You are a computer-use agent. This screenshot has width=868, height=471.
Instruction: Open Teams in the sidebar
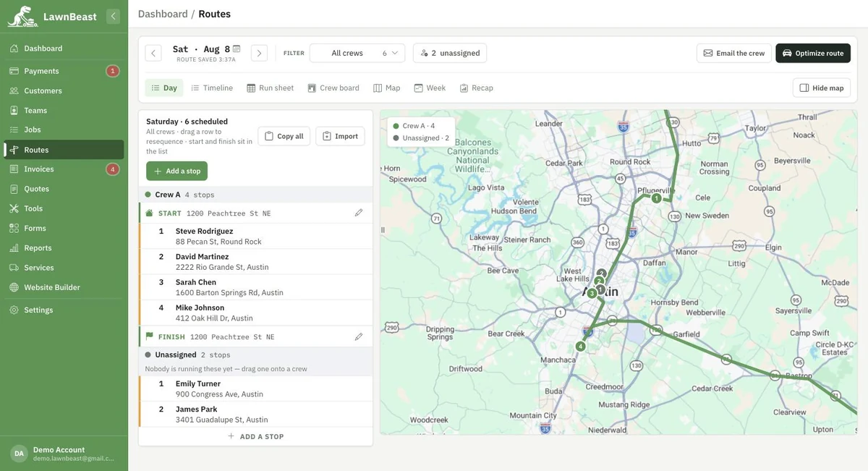(x=64, y=110)
